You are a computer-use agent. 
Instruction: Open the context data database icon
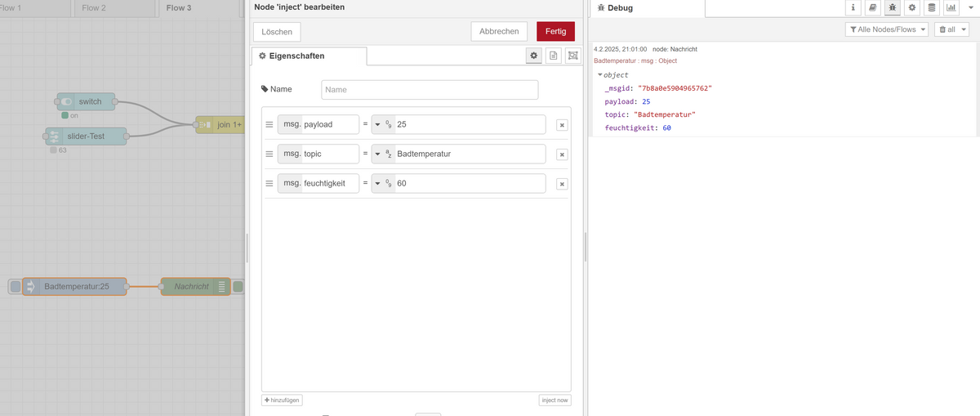[931, 7]
